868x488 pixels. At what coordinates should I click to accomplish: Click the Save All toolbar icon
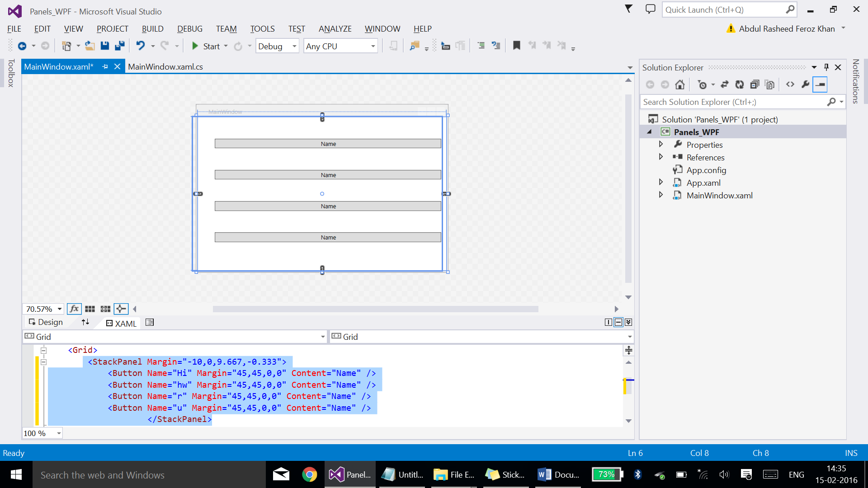(120, 46)
